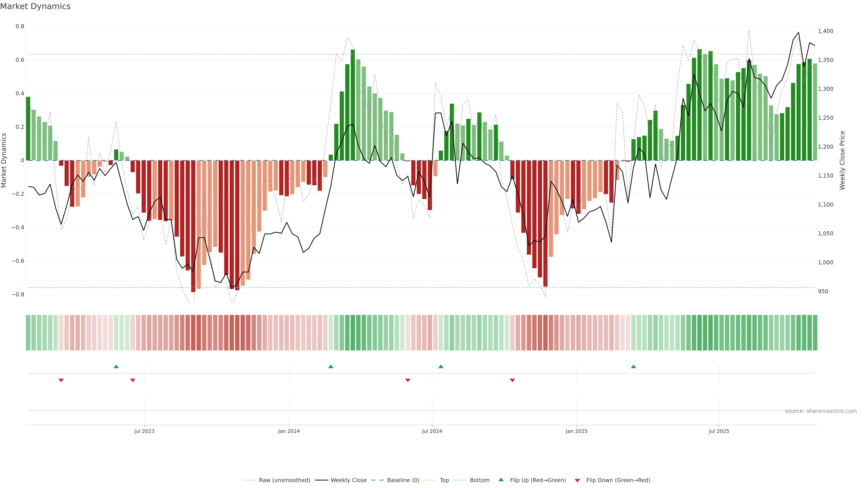Toggle the Top legend entry
Screen dimensions: 868x488
[x=444, y=480]
